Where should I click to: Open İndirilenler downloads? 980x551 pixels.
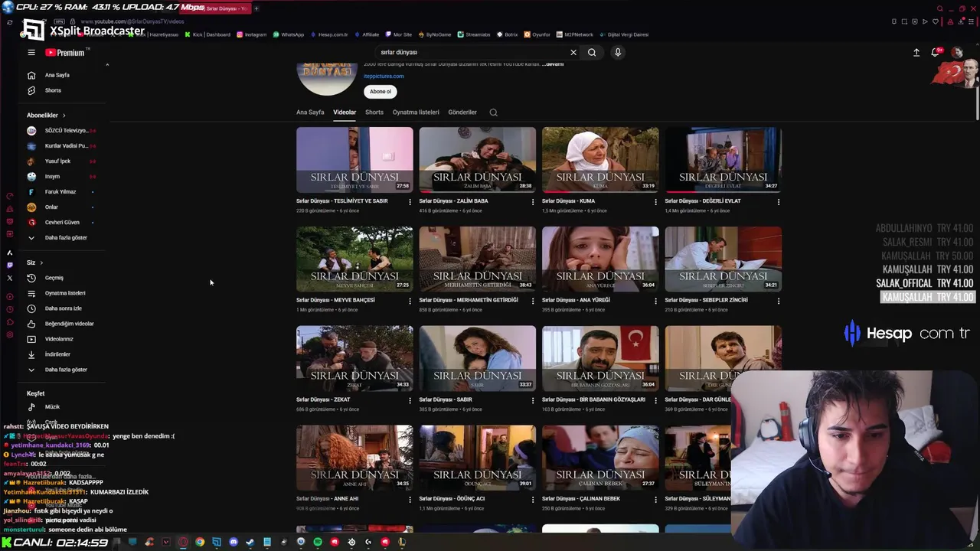click(57, 354)
